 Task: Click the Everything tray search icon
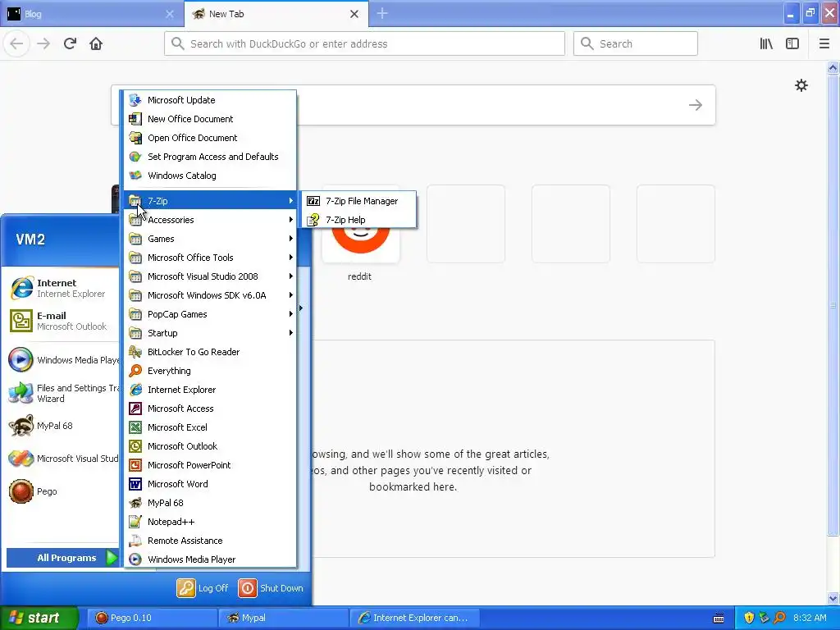pos(779,618)
